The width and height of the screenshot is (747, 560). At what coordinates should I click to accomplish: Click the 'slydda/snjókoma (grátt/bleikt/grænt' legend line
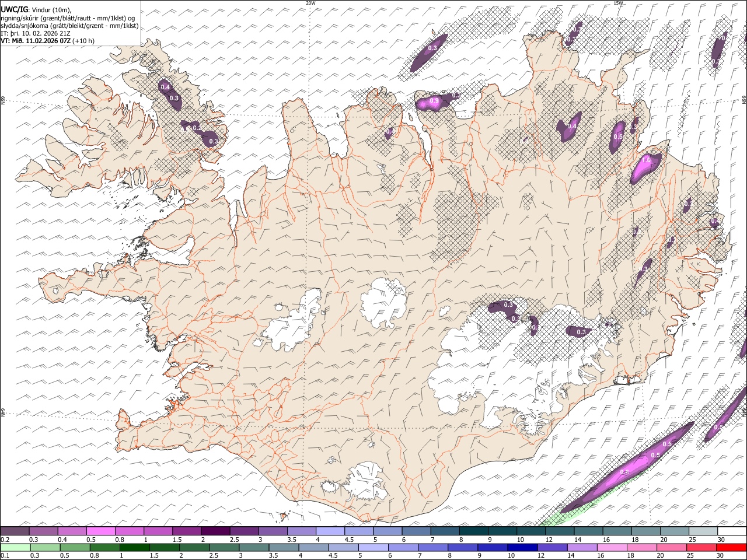click(x=69, y=26)
